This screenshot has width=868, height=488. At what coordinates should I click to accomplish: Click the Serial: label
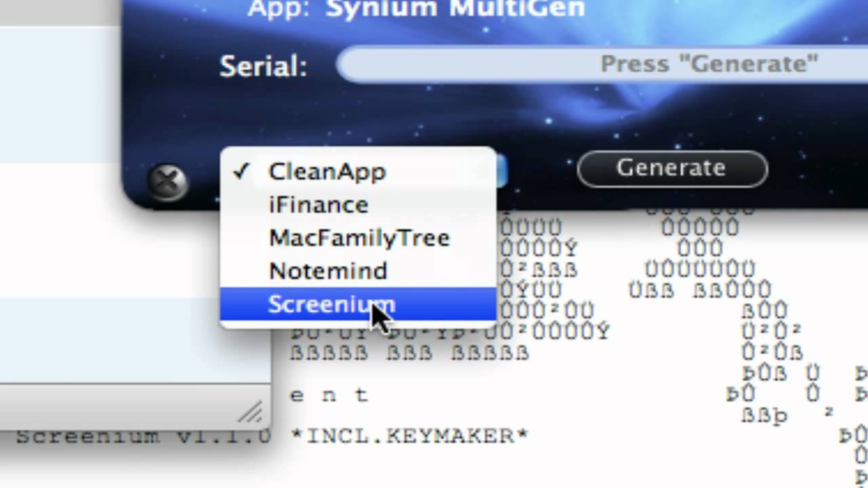[263, 66]
